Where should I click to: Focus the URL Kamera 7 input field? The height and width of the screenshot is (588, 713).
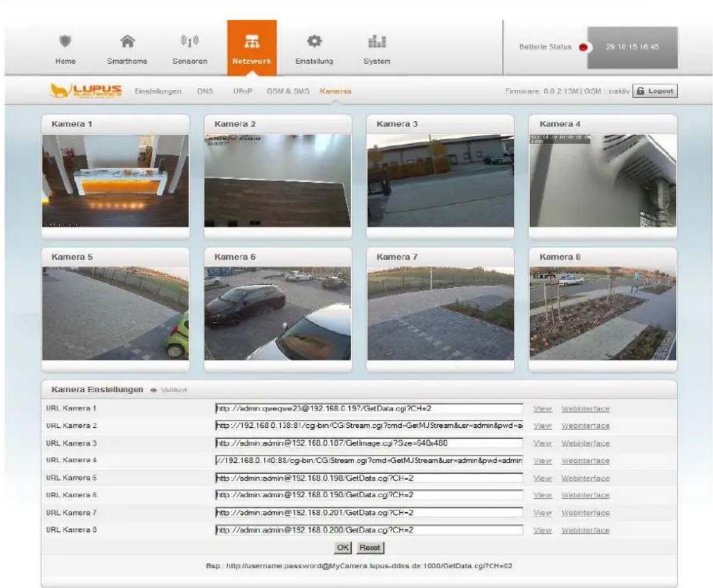click(x=369, y=512)
